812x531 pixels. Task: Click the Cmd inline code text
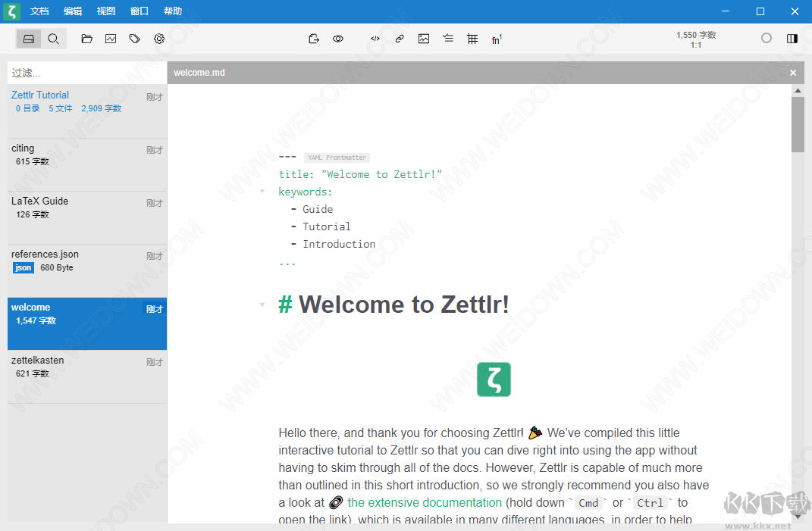point(588,503)
